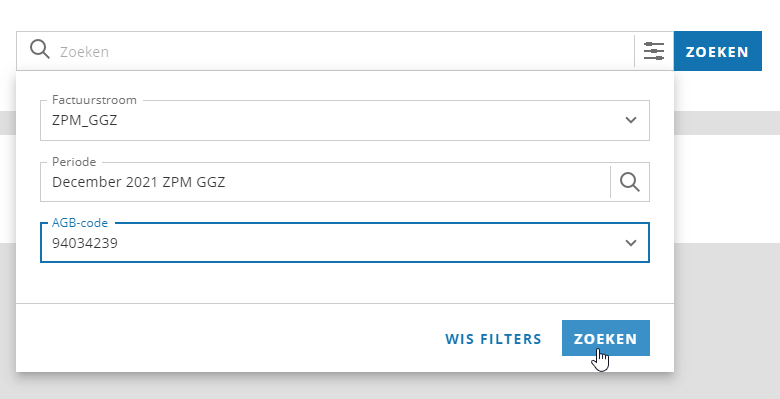This screenshot has height=399, width=780.
Task: Click the empty middle of the AGB-code box
Action: pos(368,243)
